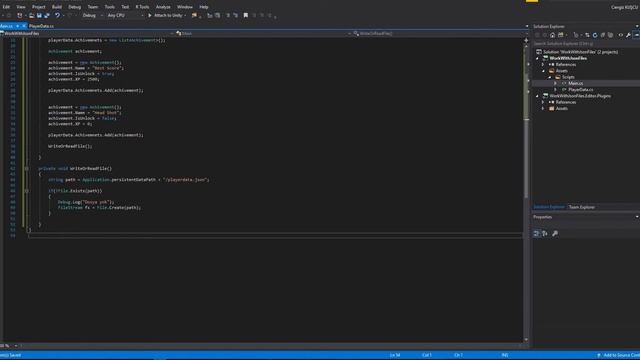
Task: Click Sync with Active Document icon
Action: tap(587, 35)
